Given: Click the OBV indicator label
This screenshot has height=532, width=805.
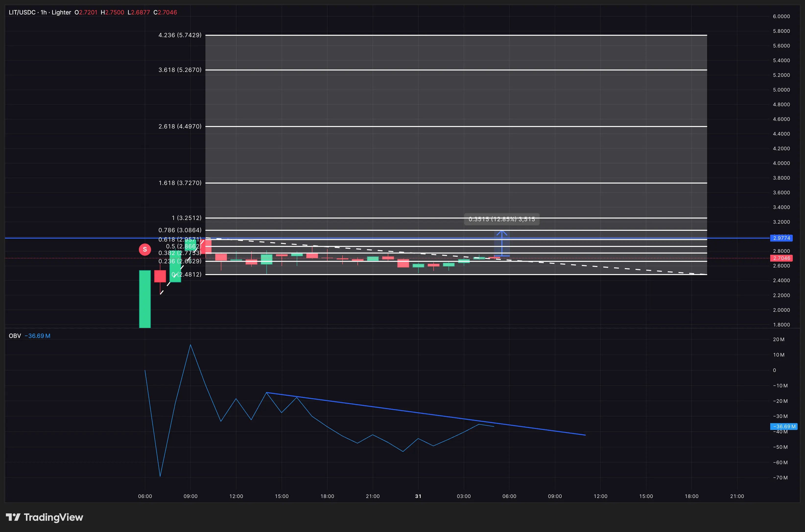Looking at the screenshot, I should coord(15,336).
